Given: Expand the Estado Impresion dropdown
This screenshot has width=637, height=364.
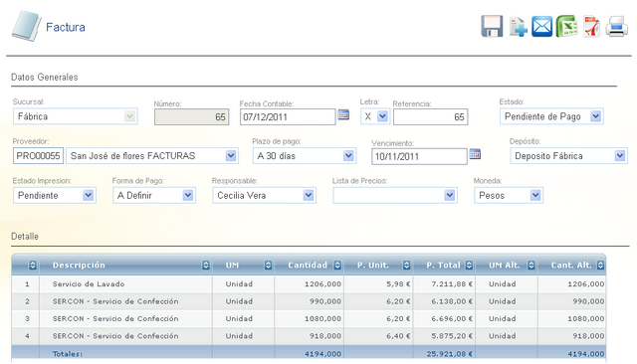Looking at the screenshot, I should pos(55,195).
